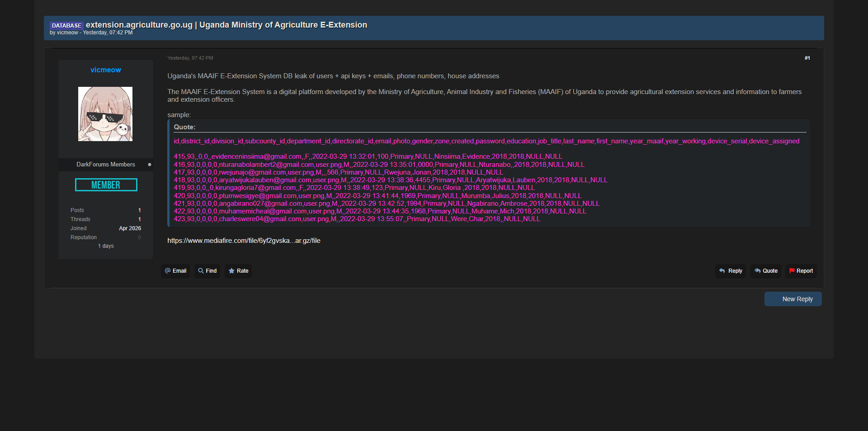The height and width of the screenshot is (431, 868).
Task: Open the Reputation score value
Action: (139, 237)
